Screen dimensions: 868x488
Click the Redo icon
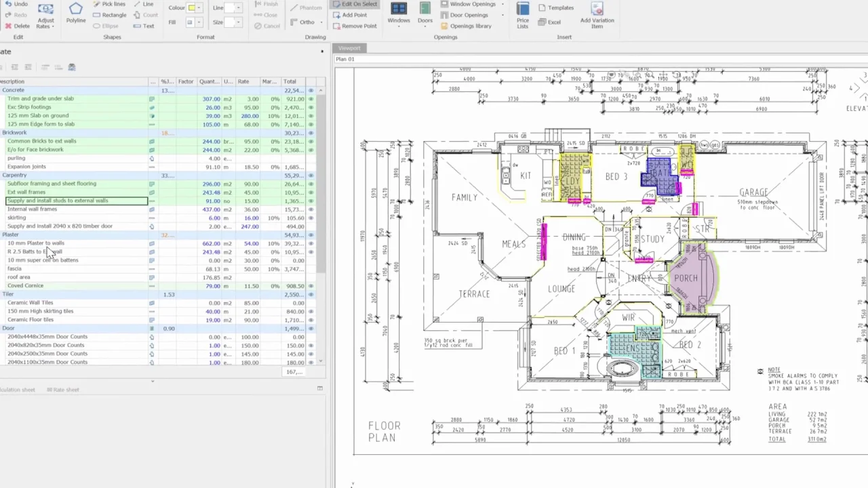click(x=7, y=15)
